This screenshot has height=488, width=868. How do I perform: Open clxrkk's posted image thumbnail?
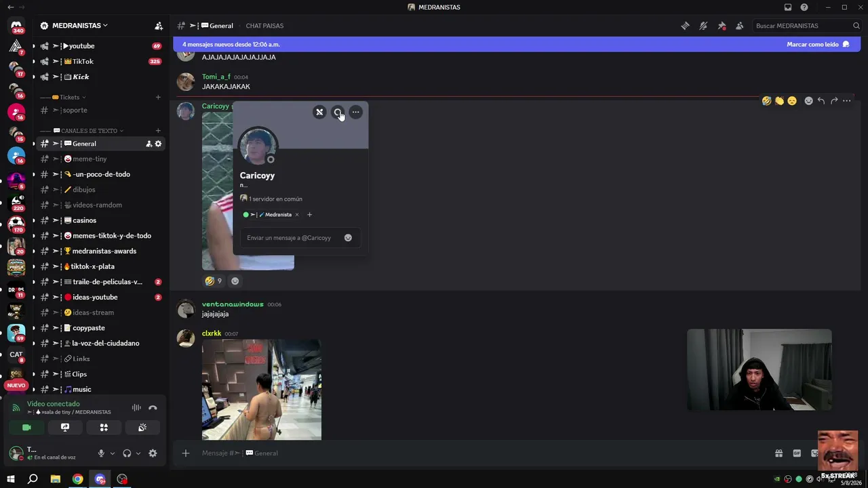click(x=262, y=390)
